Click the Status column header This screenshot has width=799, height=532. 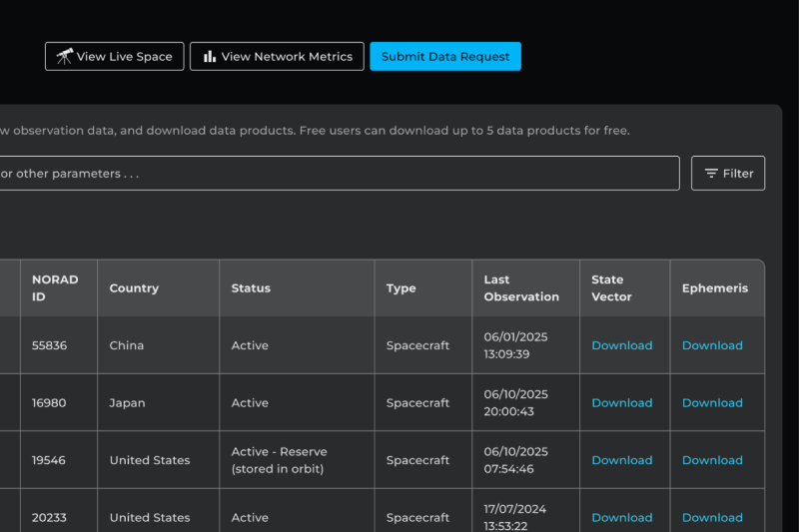tap(251, 288)
